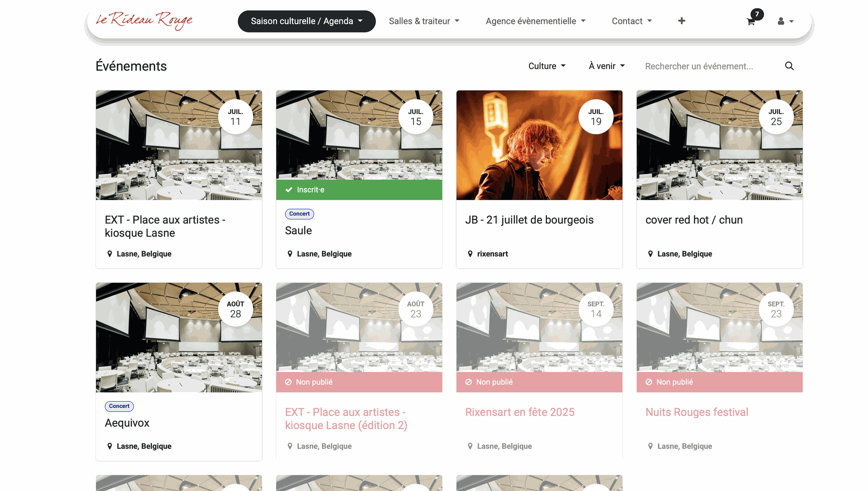Open JB - 21 juillet de bourgeois event
Image resolution: width=868 pixels, height=491 pixels.
pyautogui.click(x=529, y=220)
